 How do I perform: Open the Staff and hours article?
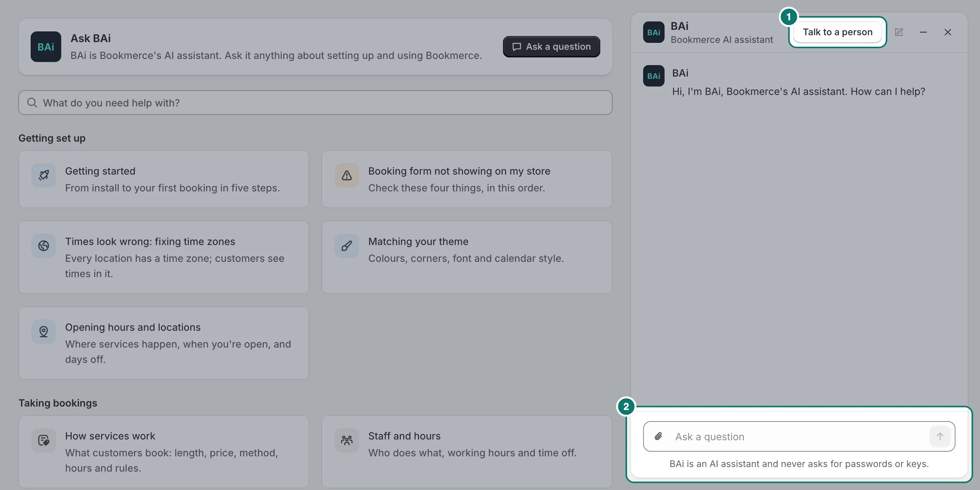tap(467, 452)
